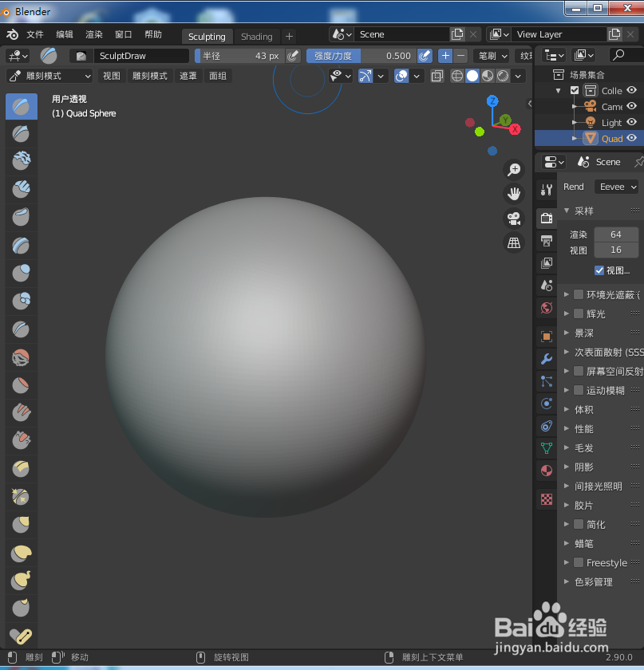Viewport: 644px width, 670px height.
Task: Select the Draw Sharp sculpt brush
Action: coord(21,133)
